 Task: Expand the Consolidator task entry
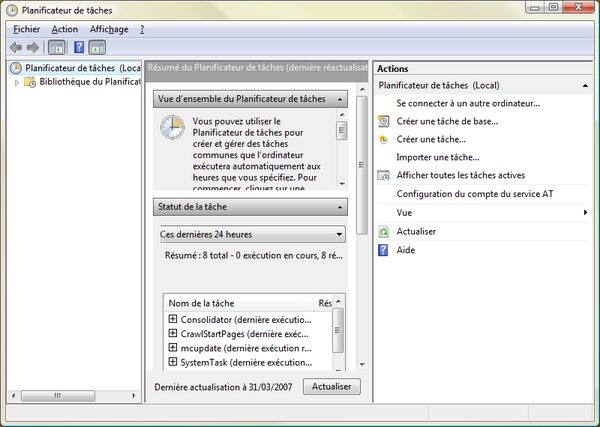click(173, 319)
